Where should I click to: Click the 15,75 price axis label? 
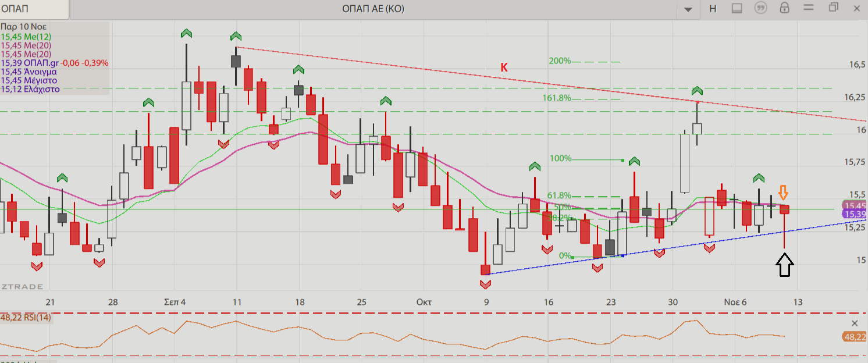tap(855, 162)
